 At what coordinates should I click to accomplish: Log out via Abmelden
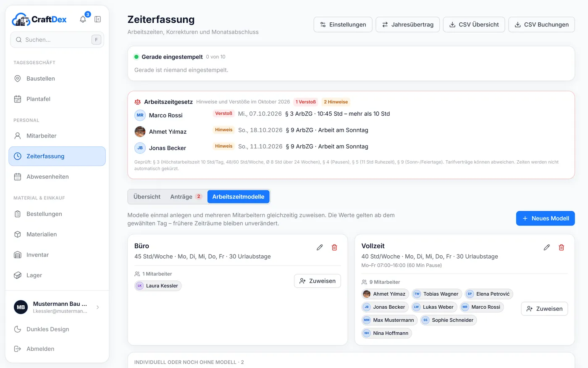pos(57,349)
